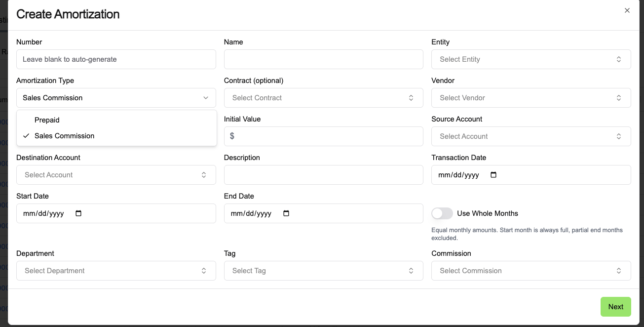Open the Select Vendor dropdown
Viewport: 644px width, 327px height.
[531, 98]
